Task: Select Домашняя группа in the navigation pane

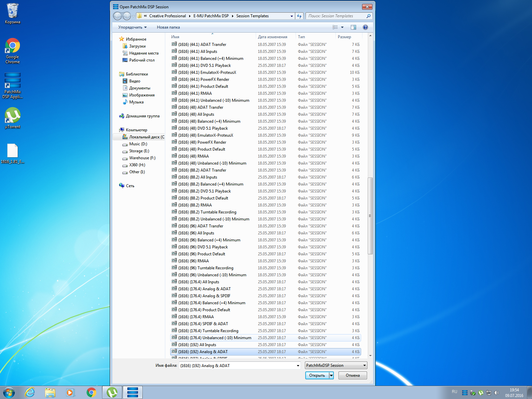Action: click(143, 116)
